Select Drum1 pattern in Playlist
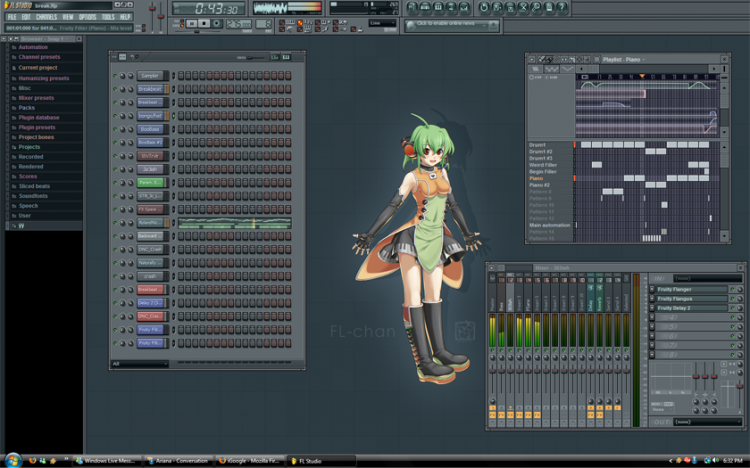Screen dimensions: 750x468 tap(537, 145)
